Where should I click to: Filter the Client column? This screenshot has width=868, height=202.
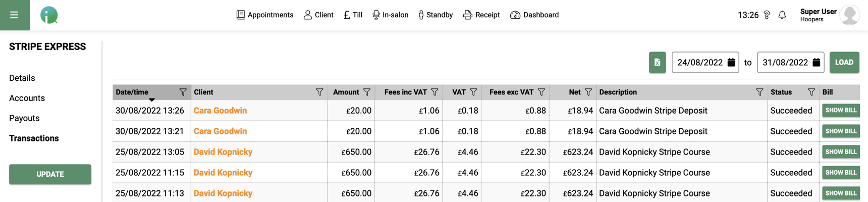(x=319, y=92)
